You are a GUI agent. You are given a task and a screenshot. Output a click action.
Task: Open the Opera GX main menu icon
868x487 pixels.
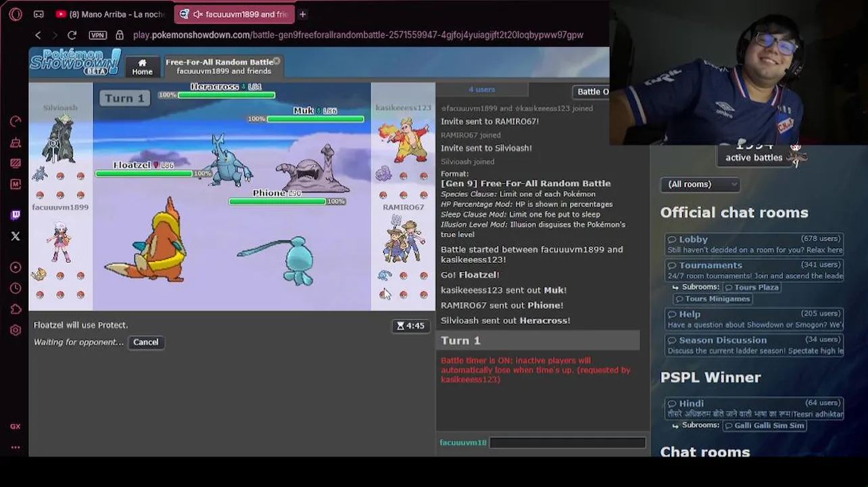coord(16,14)
